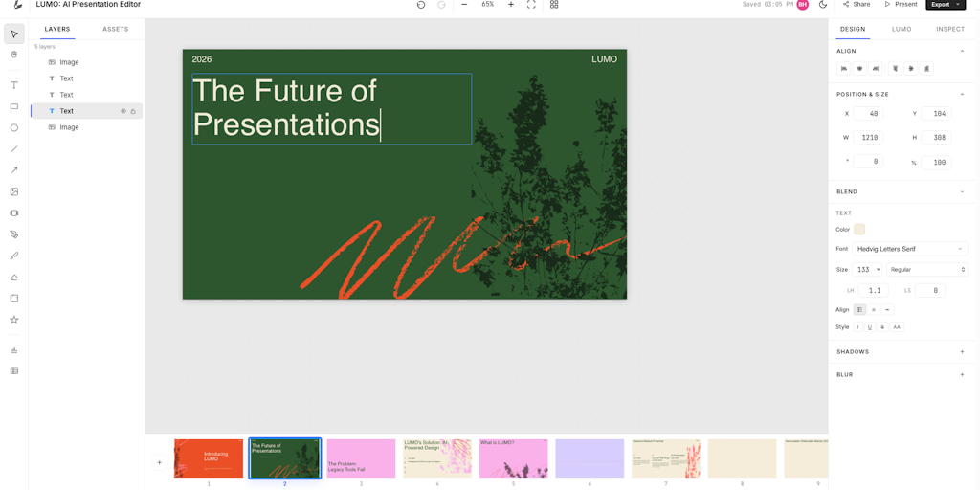This screenshot has width=980, height=490.
Task: Add a blur with the Blur plus
Action: (x=962, y=374)
